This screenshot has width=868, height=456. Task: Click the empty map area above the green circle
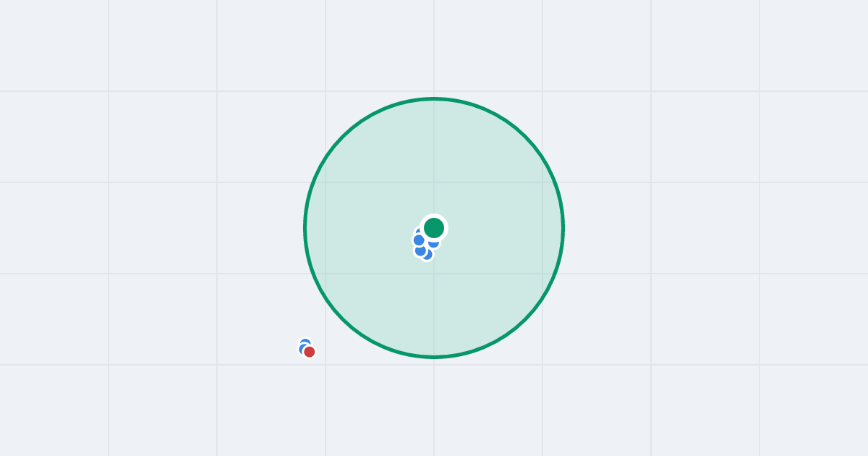(434, 47)
